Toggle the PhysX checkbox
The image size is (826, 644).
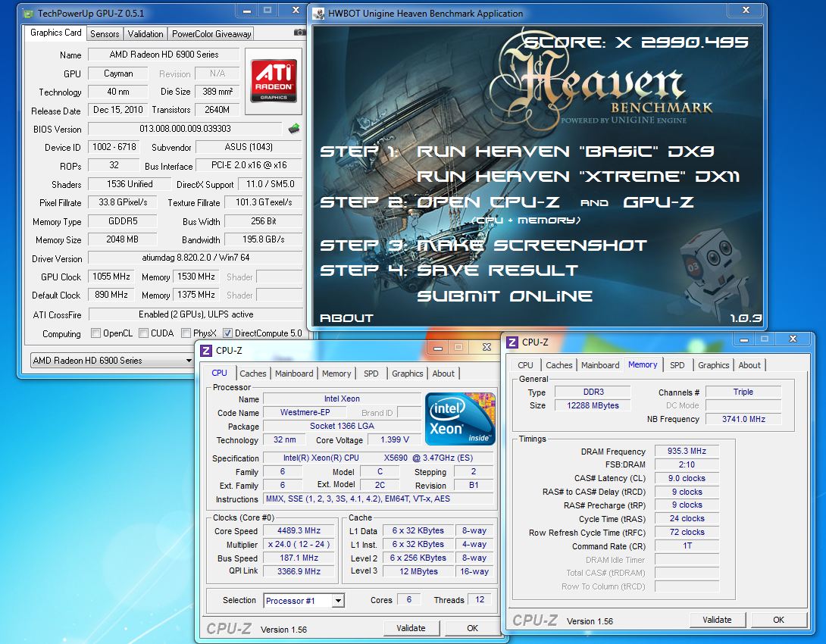pyautogui.click(x=186, y=333)
